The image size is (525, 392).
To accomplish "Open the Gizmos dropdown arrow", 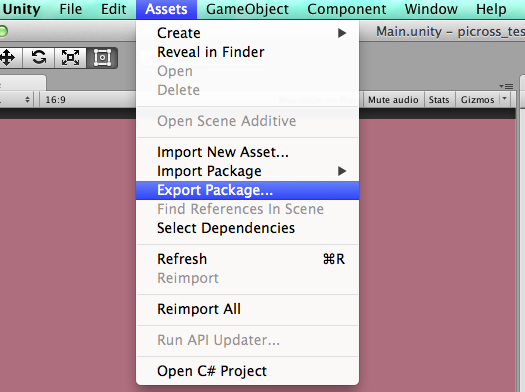I will click(504, 99).
